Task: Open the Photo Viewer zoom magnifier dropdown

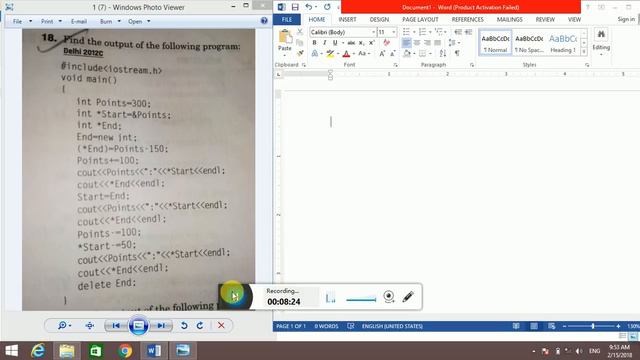Action: (x=64, y=325)
